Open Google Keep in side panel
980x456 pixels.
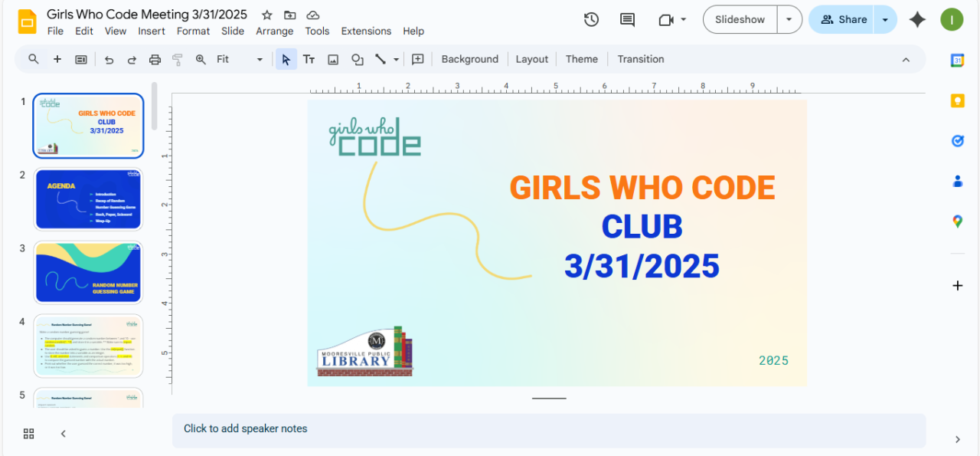(x=957, y=101)
